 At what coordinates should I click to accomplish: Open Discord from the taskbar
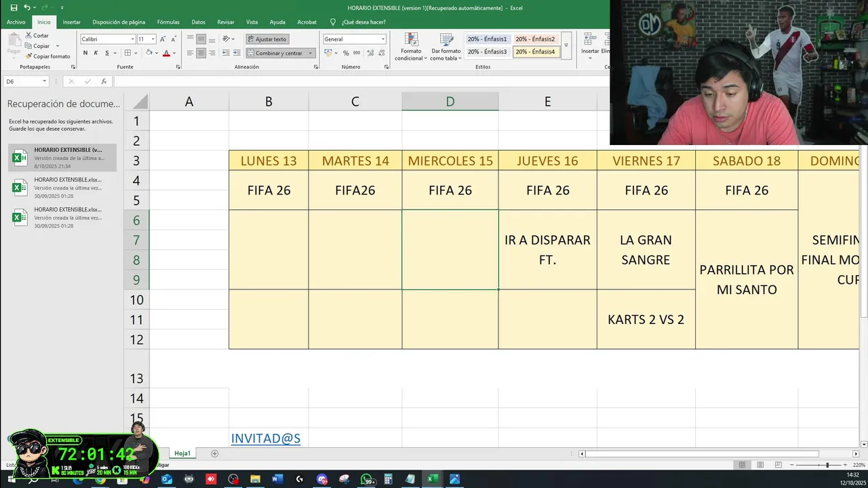[x=322, y=479]
